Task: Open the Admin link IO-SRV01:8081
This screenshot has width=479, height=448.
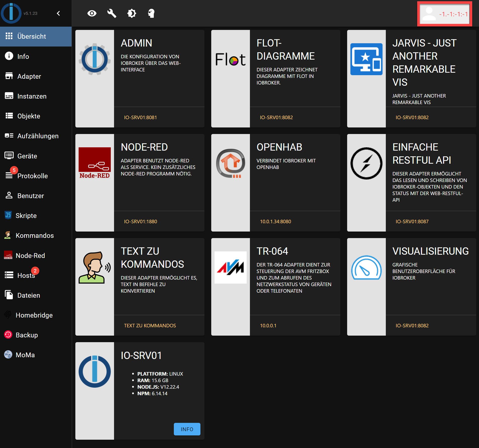Action: click(x=140, y=117)
